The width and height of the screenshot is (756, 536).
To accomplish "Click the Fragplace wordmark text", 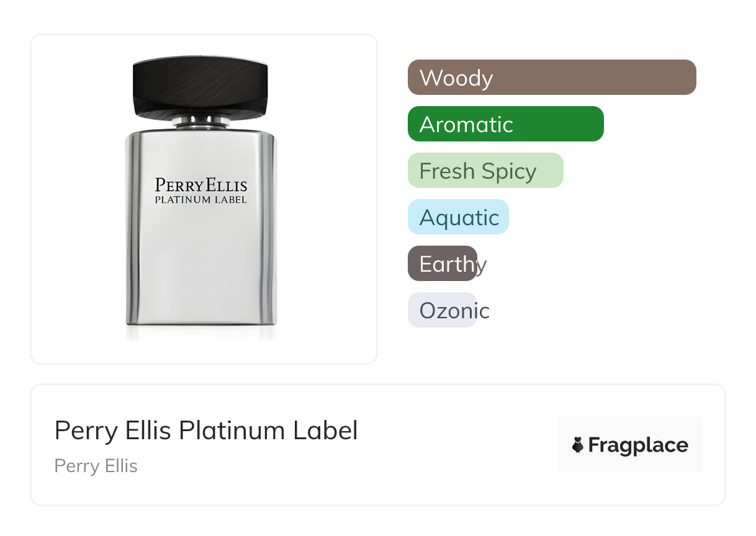I will tap(638, 445).
